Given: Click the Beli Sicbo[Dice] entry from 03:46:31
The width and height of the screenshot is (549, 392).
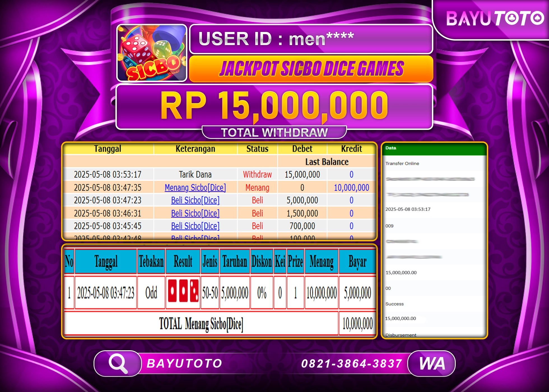Looking at the screenshot, I should tap(195, 213).
